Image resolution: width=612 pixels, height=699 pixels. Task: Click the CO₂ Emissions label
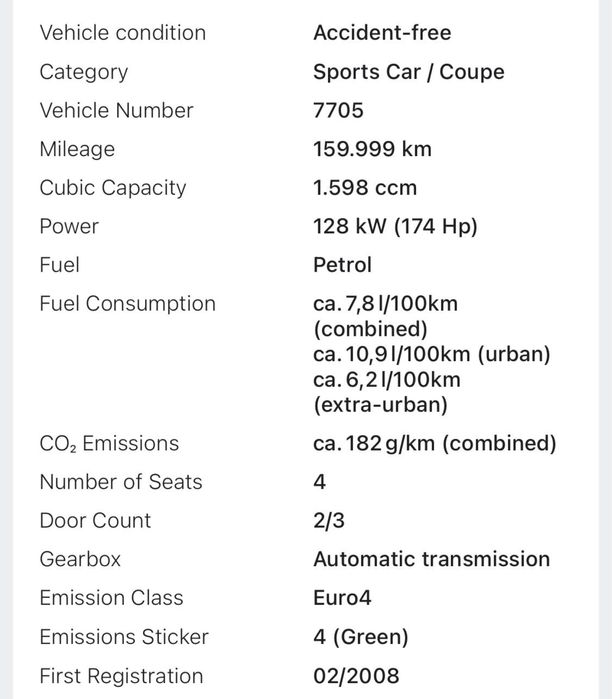tap(109, 444)
